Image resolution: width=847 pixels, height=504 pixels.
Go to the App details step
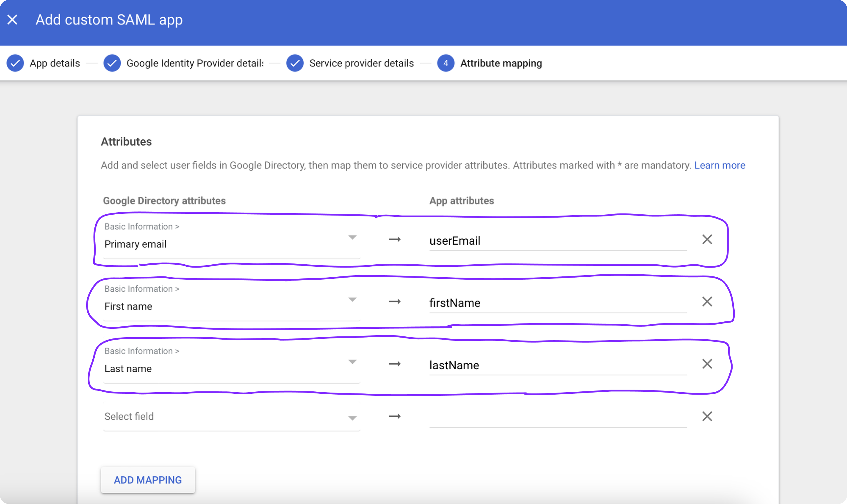pos(55,63)
